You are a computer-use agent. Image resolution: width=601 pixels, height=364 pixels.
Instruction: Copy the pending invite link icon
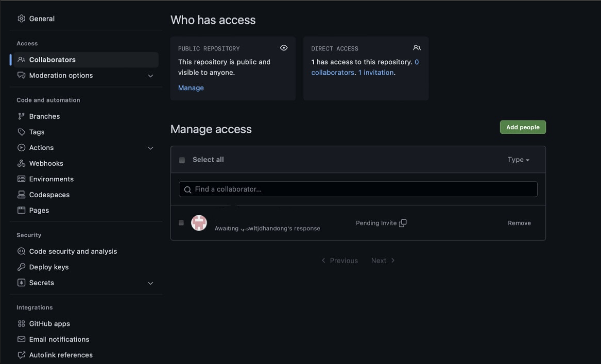[x=402, y=223]
